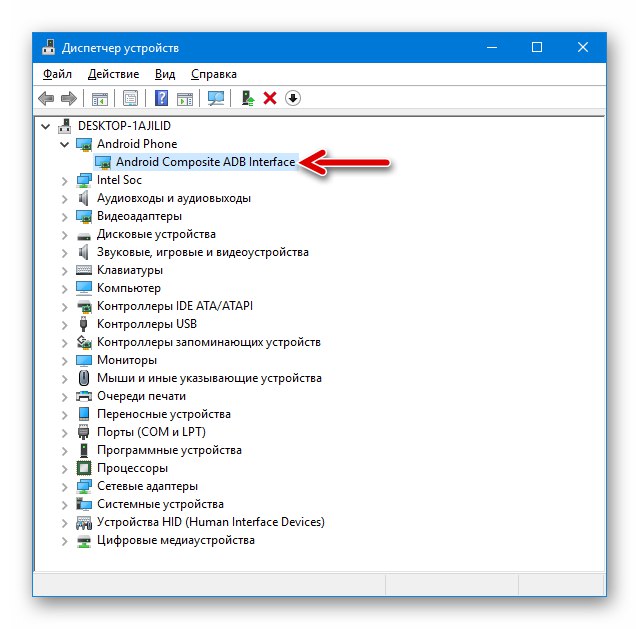
Task: Expand Цифровые медиаустройства node
Action: pos(64,541)
